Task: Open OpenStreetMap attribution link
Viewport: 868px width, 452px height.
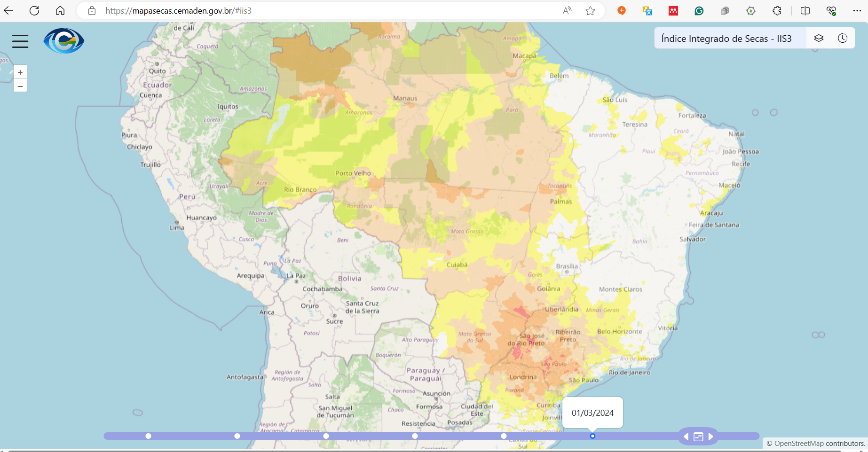Action: [799, 443]
